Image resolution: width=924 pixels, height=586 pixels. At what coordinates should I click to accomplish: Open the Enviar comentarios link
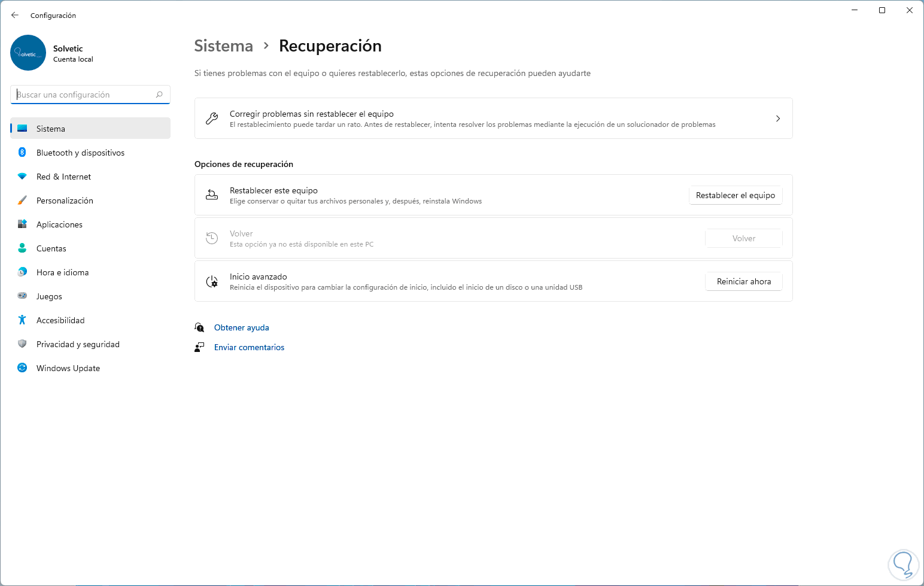tap(249, 348)
